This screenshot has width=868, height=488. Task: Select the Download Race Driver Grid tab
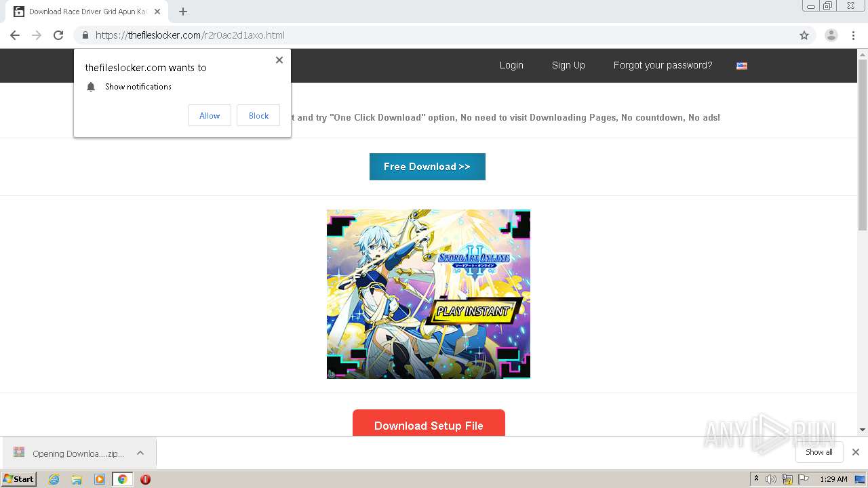click(x=87, y=12)
